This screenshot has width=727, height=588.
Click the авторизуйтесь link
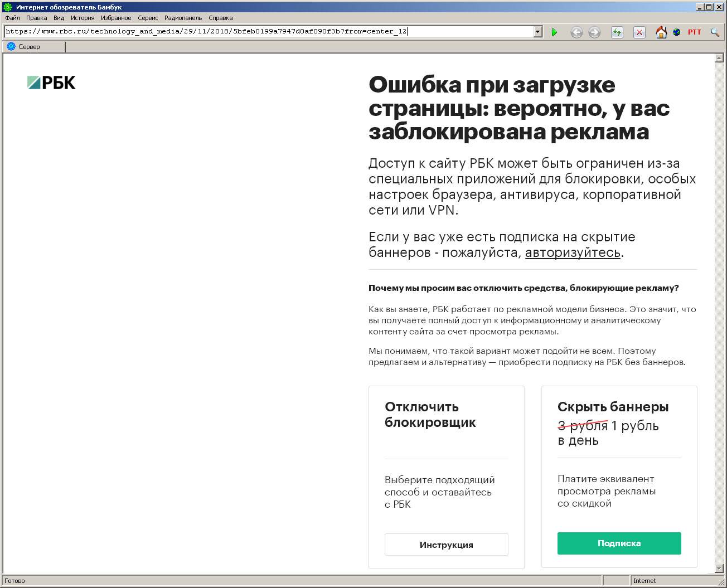coord(573,252)
